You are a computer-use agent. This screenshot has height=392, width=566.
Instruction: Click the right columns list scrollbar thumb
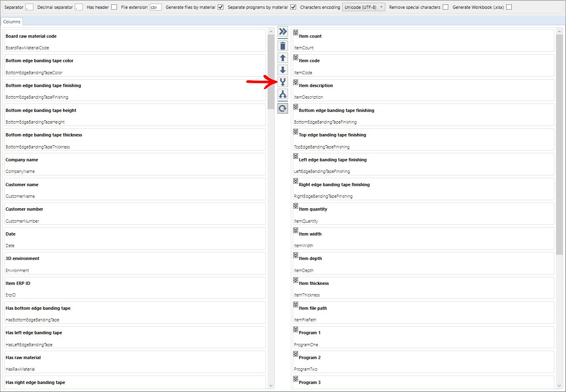point(559,144)
